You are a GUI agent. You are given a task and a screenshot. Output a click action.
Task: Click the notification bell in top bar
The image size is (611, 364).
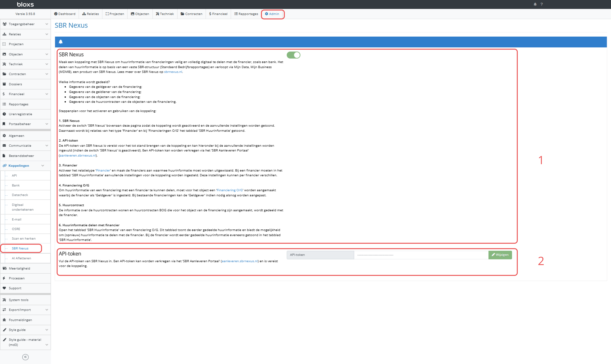click(535, 4)
